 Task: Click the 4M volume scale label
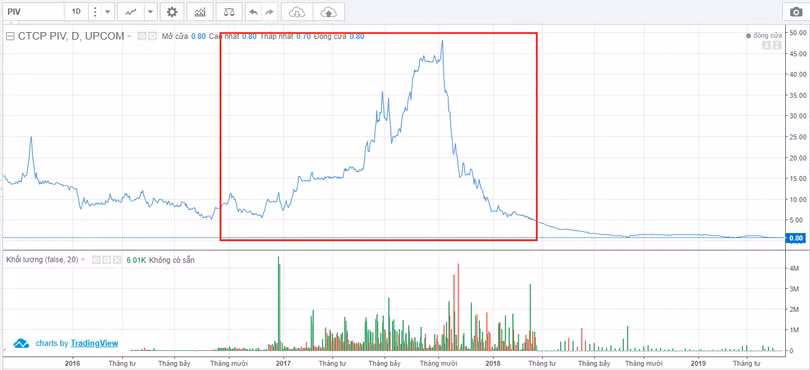[795, 268]
